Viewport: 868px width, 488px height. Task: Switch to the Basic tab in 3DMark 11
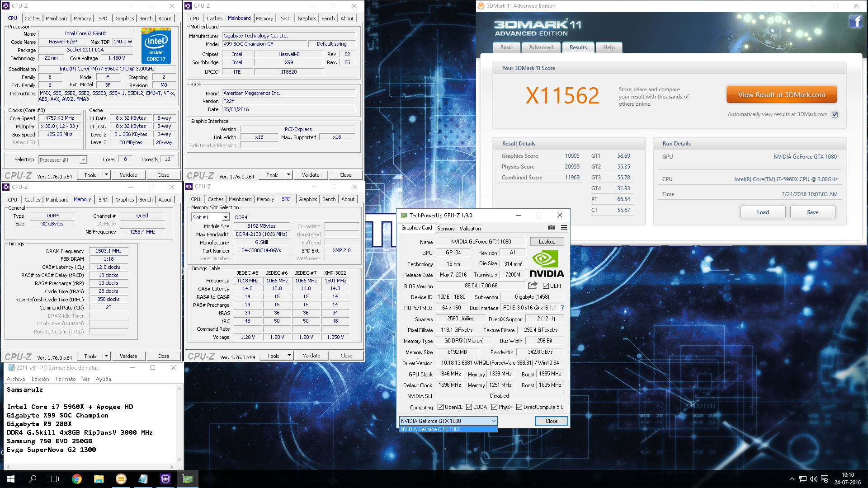[506, 47]
